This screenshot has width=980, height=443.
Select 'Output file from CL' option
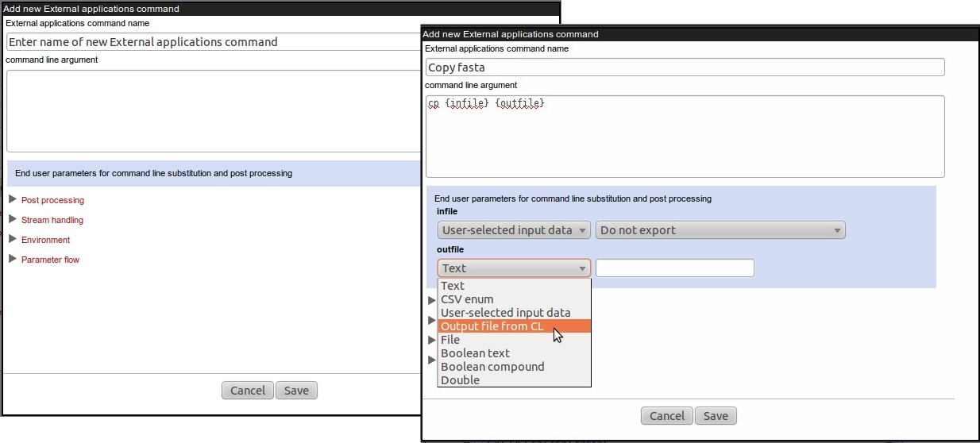(x=514, y=326)
